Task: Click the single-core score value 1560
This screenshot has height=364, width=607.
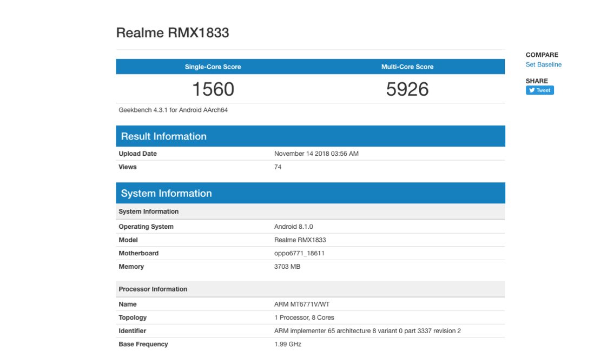Action: 213,89
